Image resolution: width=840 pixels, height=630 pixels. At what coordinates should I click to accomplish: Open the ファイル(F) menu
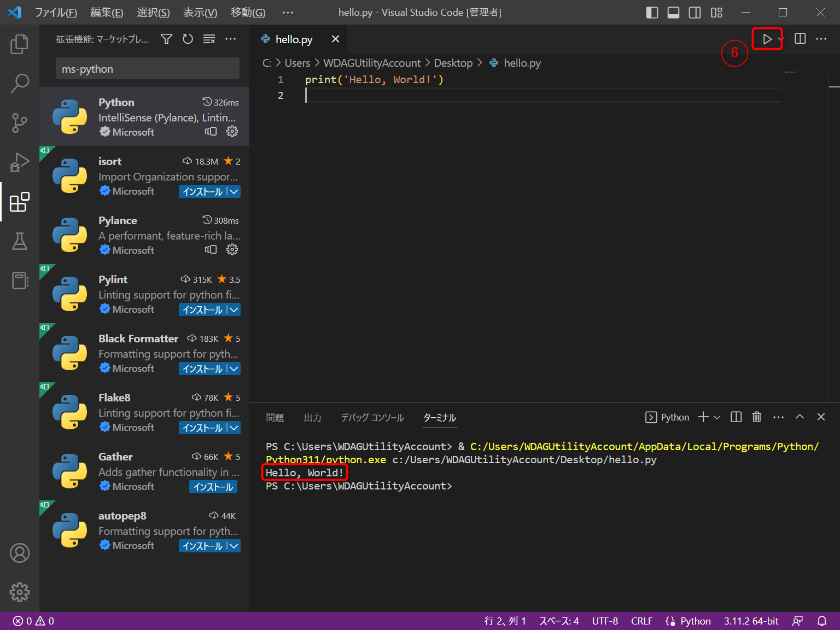coord(56,13)
